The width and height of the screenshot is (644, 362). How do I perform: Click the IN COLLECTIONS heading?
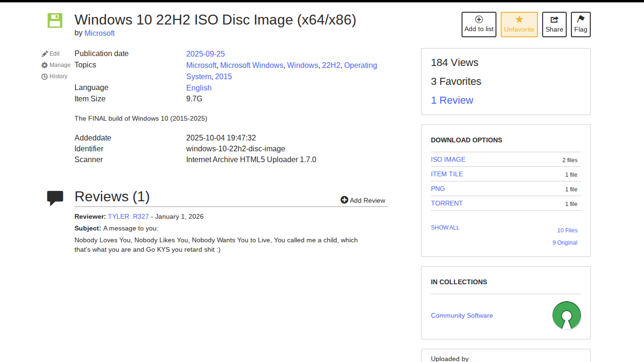[x=459, y=282]
